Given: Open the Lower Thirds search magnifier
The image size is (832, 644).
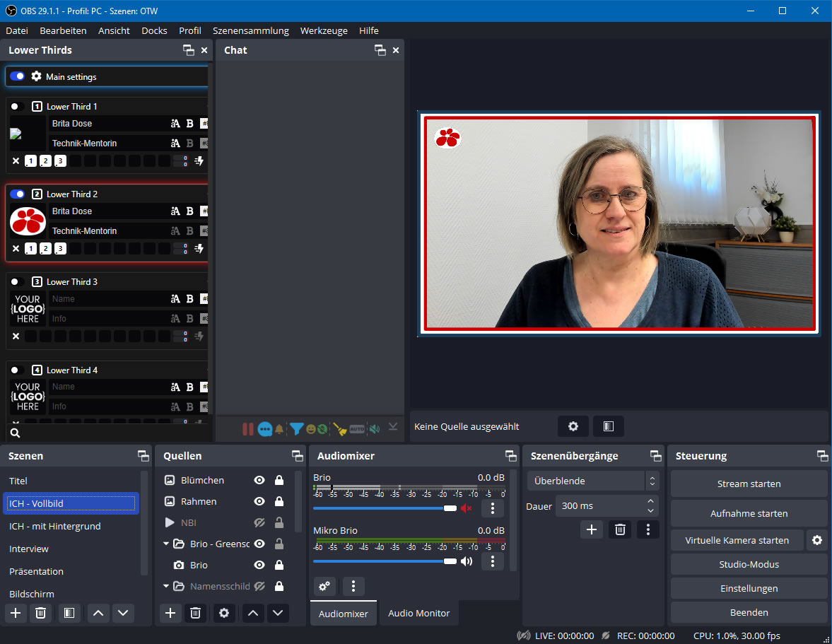Looking at the screenshot, I should coord(15,433).
